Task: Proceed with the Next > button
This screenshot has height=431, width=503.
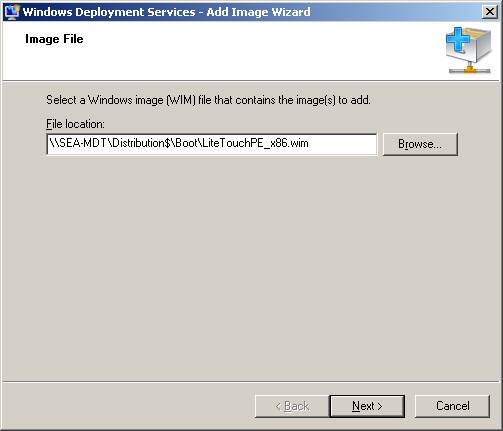Action: tap(367, 406)
